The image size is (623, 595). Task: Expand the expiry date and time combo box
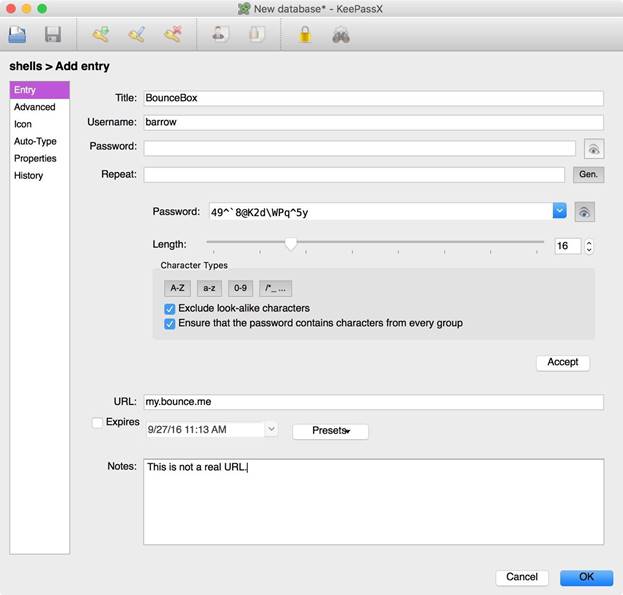coord(270,429)
